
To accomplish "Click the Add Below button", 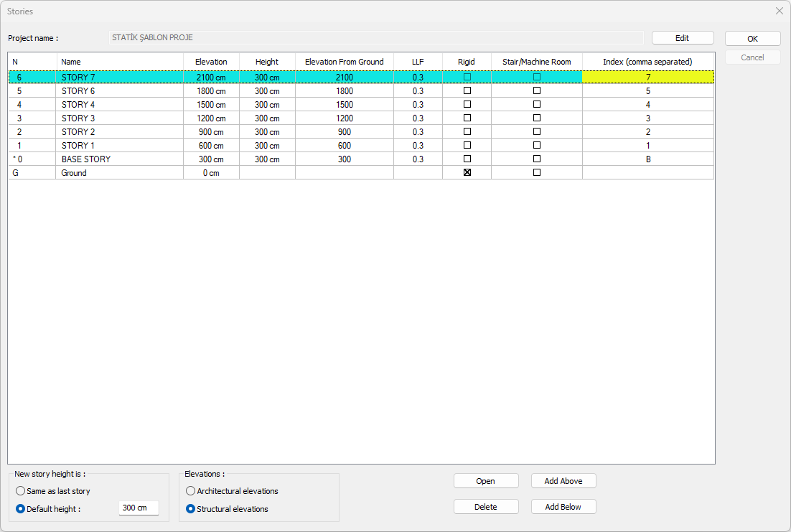I will click(x=563, y=507).
